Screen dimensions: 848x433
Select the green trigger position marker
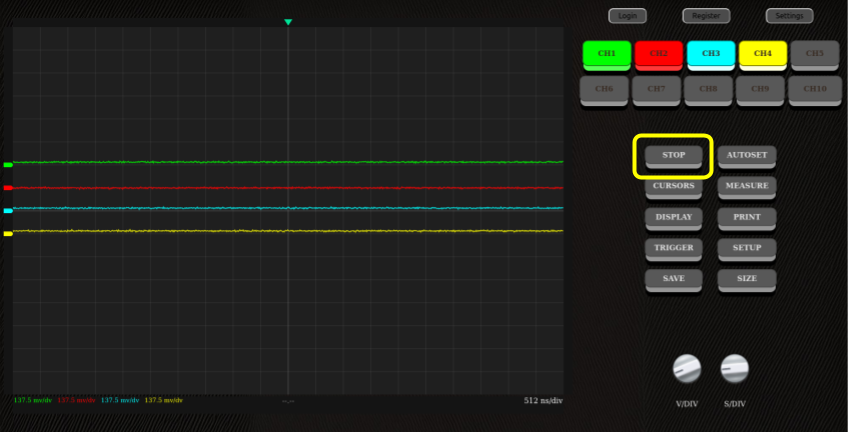(288, 22)
